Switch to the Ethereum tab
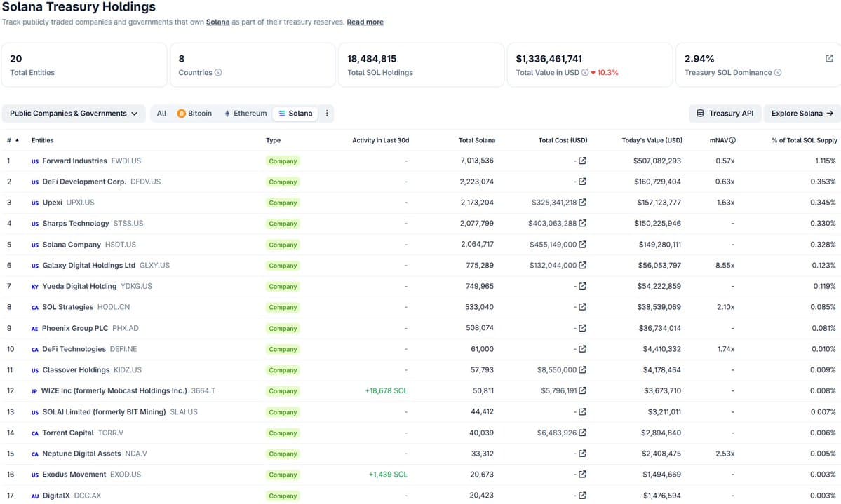The width and height of the screenshot is (841, 504). click(245, 113)
